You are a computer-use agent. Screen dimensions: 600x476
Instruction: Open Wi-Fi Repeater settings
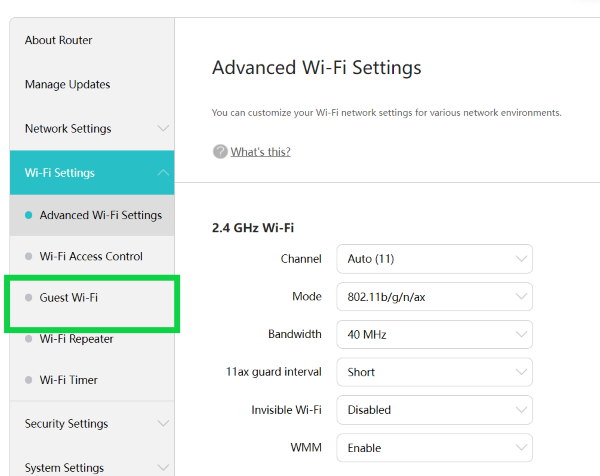pyautogui.click(x=76, y=339)
